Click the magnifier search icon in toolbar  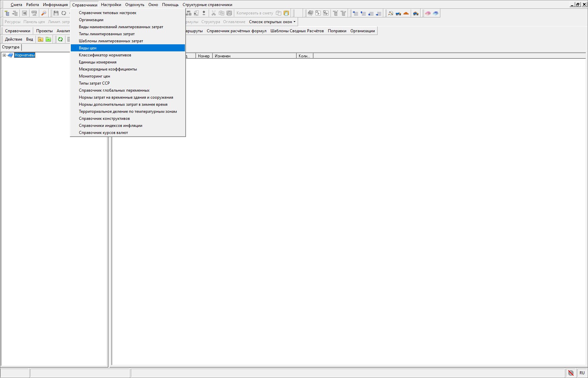click(44, 13)
